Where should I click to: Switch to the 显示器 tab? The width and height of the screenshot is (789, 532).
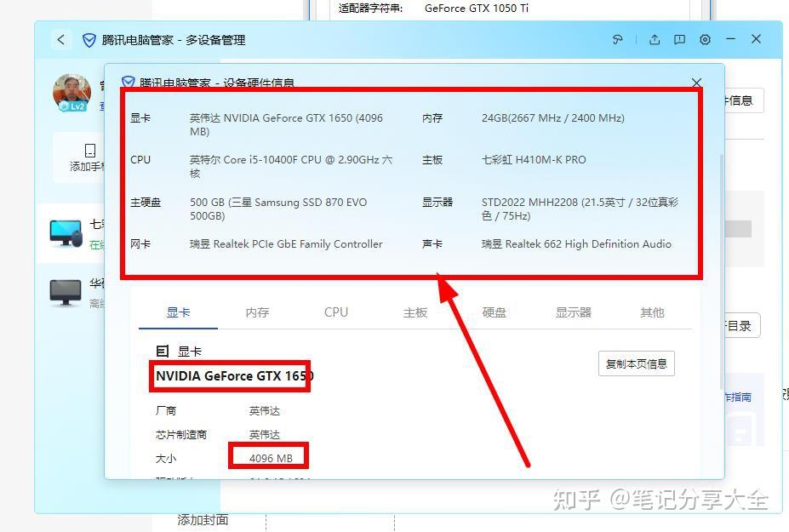click(x=573, y=312)
